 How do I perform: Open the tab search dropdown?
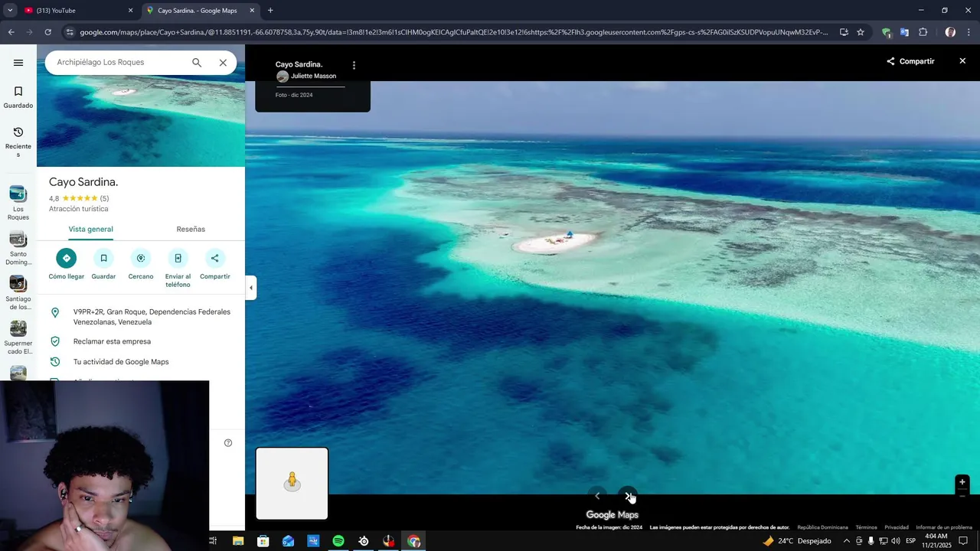10,11
